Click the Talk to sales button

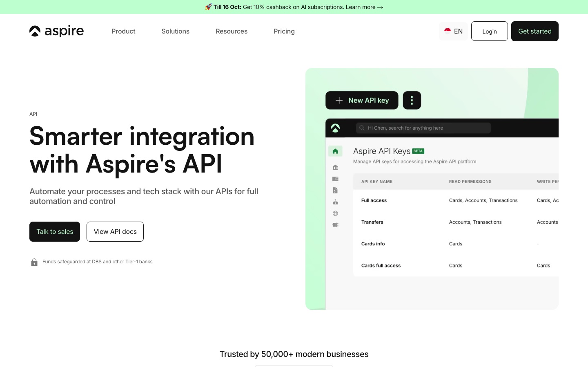tap(55, 231)
